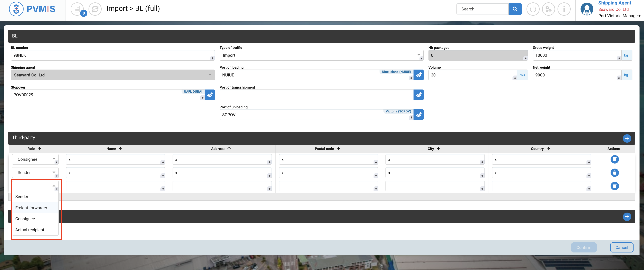Open the Sender role dropdown
The width and height of the screenshot is (644, 270).
pos(35,173)
